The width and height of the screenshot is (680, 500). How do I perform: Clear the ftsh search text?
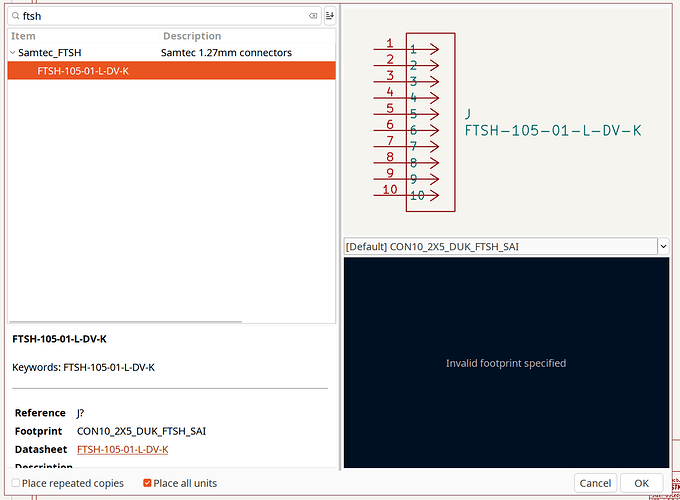point(313,16)
